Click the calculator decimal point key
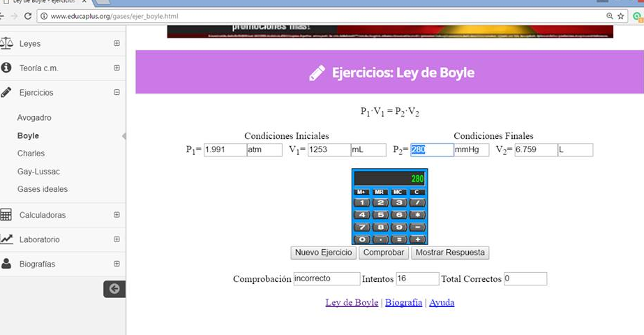Viewport: 644px width, 335px height. (380, 239)
